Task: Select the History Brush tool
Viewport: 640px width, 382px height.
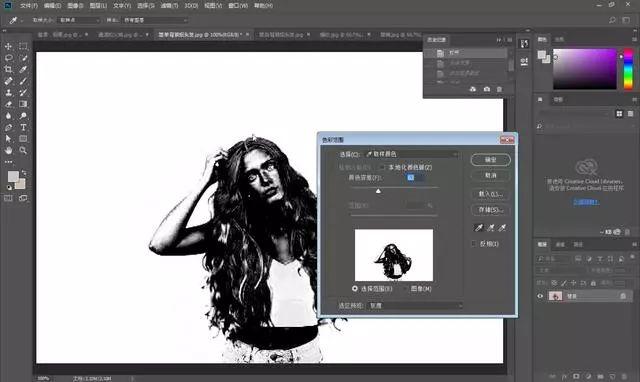Action: point(23,93)
